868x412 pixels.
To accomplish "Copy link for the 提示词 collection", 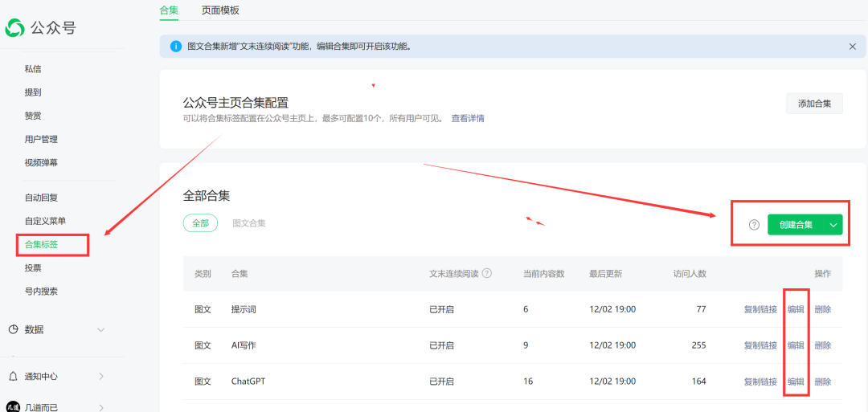I will coord(760,309).
